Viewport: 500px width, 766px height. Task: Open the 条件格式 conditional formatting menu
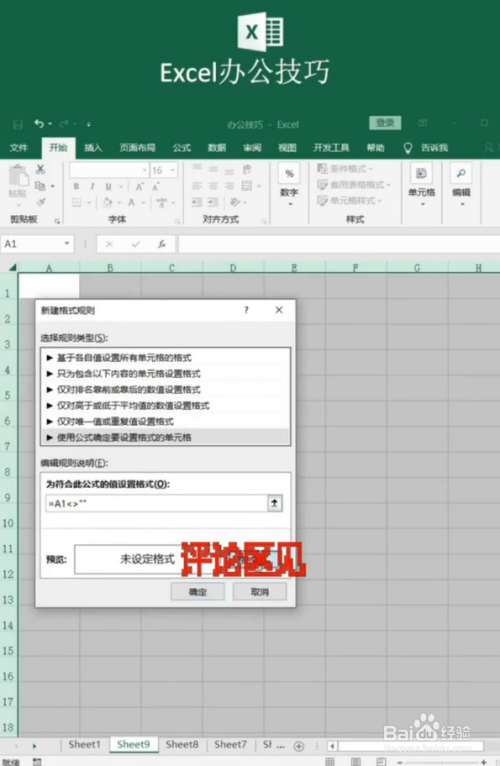[x=345, y=169]
